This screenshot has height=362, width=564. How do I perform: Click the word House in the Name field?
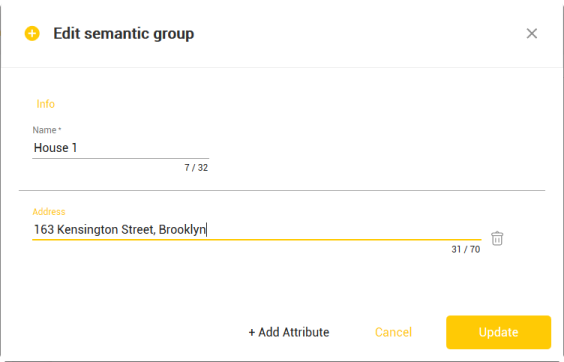pos(51,148)
